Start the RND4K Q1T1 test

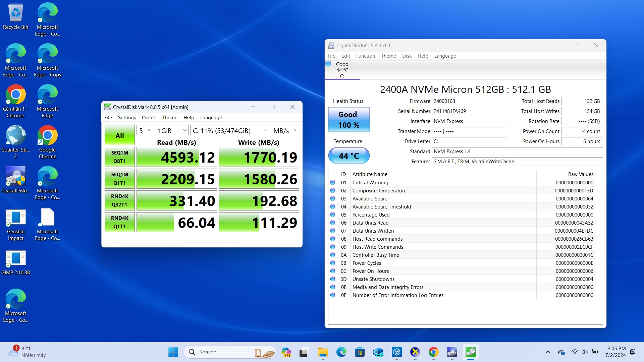pyautogui.click(x=120, y=222)
